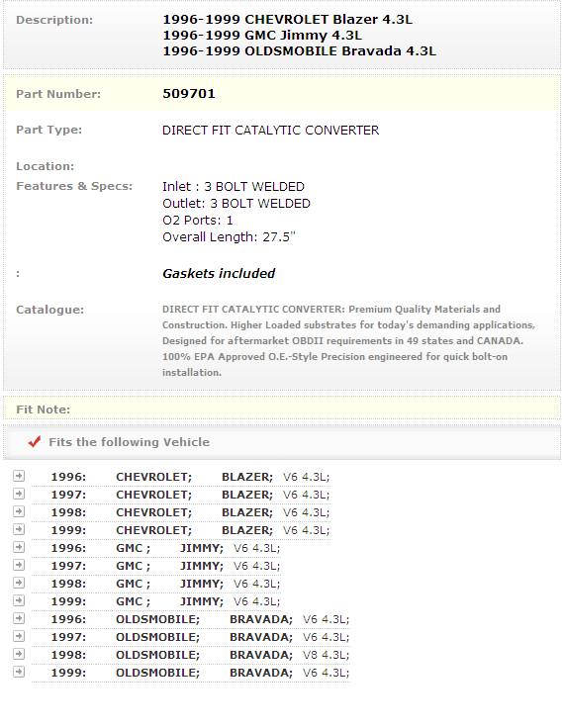Click arrow icon beside 1996 Chevrolet Blazer

pos(19,476)
